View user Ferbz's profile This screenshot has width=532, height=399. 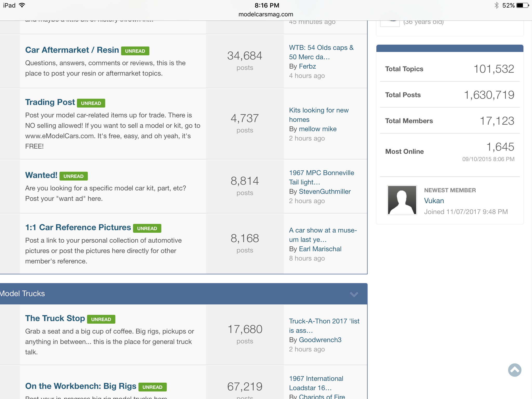tap(307, 66)
